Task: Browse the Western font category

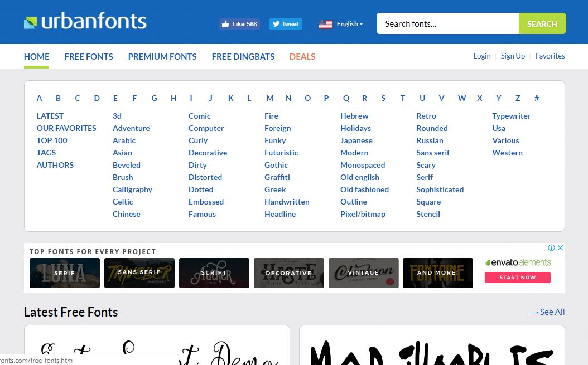Action: (x=507, y=153)
